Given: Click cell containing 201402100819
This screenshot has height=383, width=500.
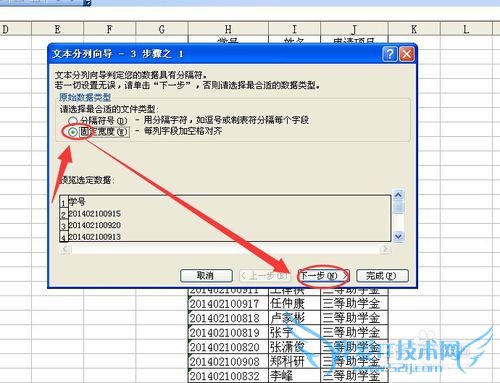Looking at the screenshot, I should tap(228, 332).
